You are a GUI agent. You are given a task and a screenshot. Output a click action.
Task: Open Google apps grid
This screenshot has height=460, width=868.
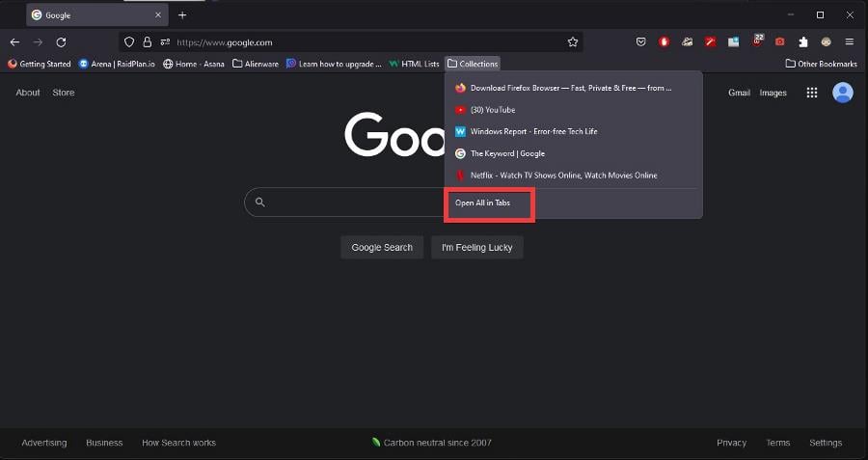[812, 93]
